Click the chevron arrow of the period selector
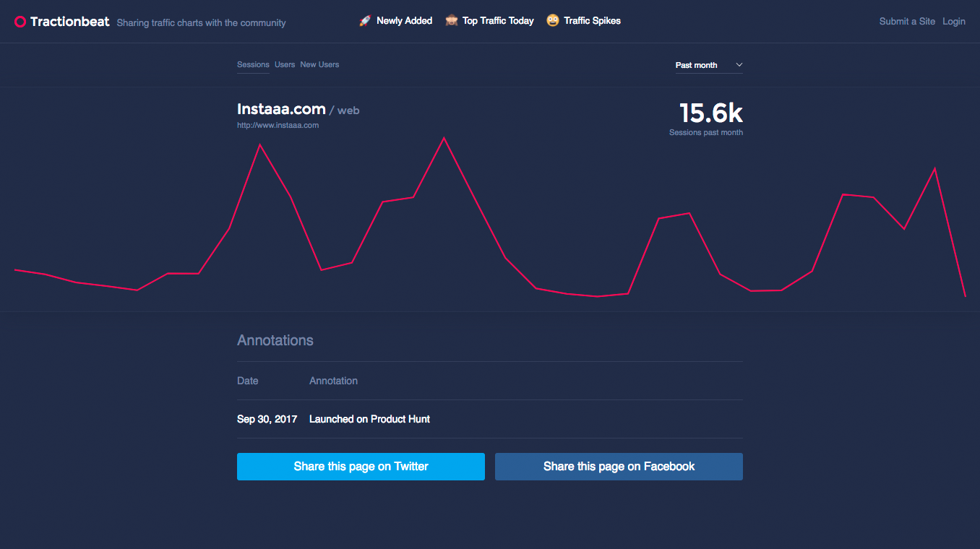This screenshot has width=980, height=549. click(739, 65)
